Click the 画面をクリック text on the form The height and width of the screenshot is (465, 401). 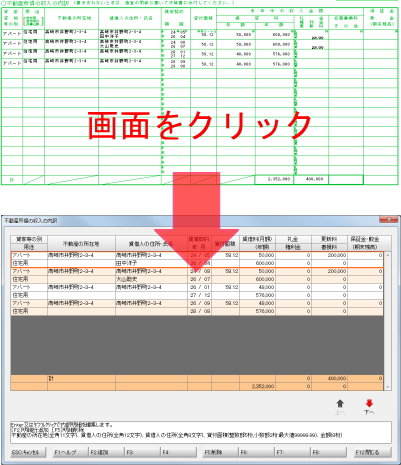click(x=199, y=126)
